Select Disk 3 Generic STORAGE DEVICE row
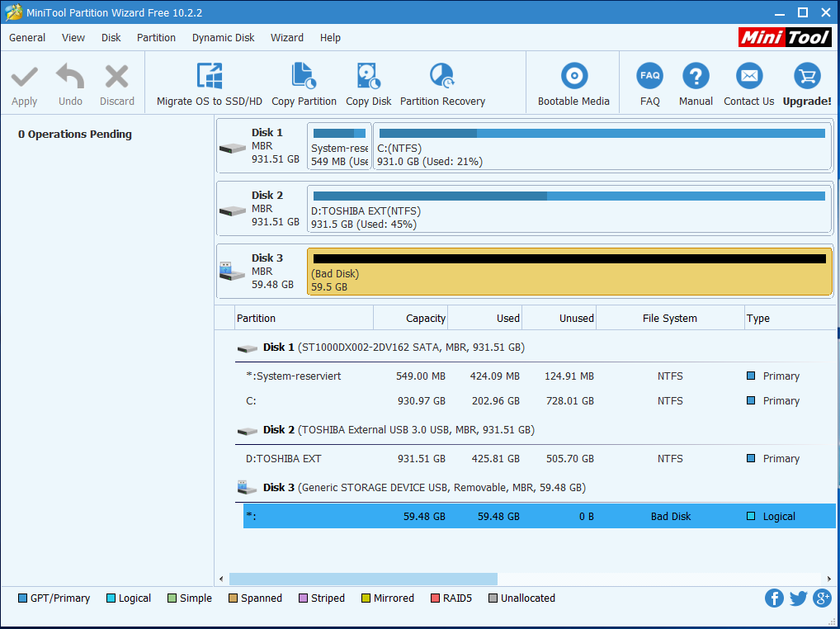 click(x=536, y=488)
